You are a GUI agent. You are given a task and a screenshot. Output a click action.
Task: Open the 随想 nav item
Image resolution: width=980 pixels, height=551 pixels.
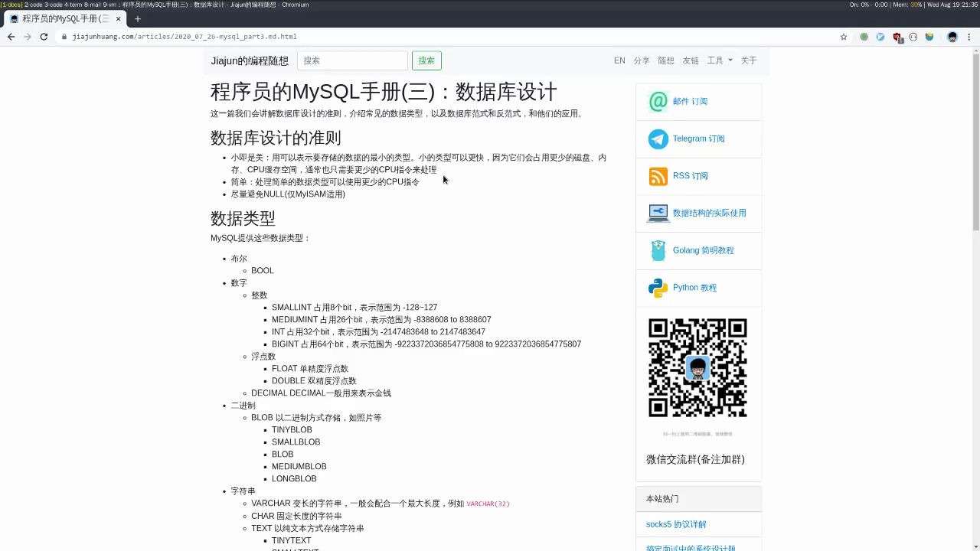tap(666, 60)
